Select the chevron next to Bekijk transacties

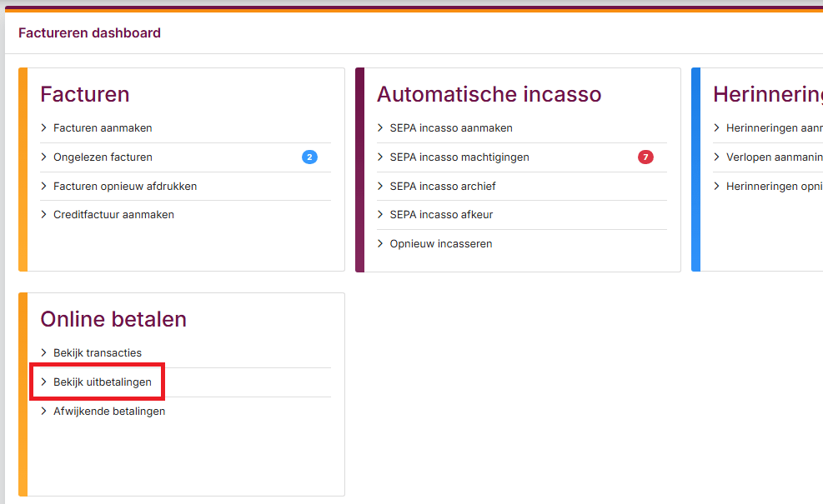pyautogui.click(x=44, y=352)
